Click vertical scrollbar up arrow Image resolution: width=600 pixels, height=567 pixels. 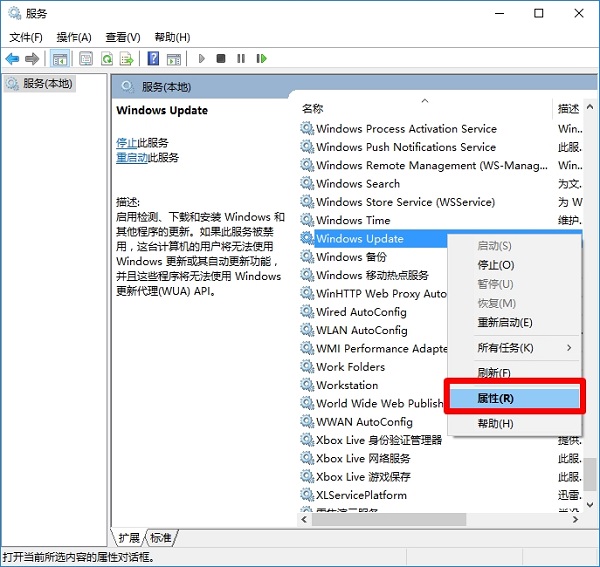click(590, 108)
